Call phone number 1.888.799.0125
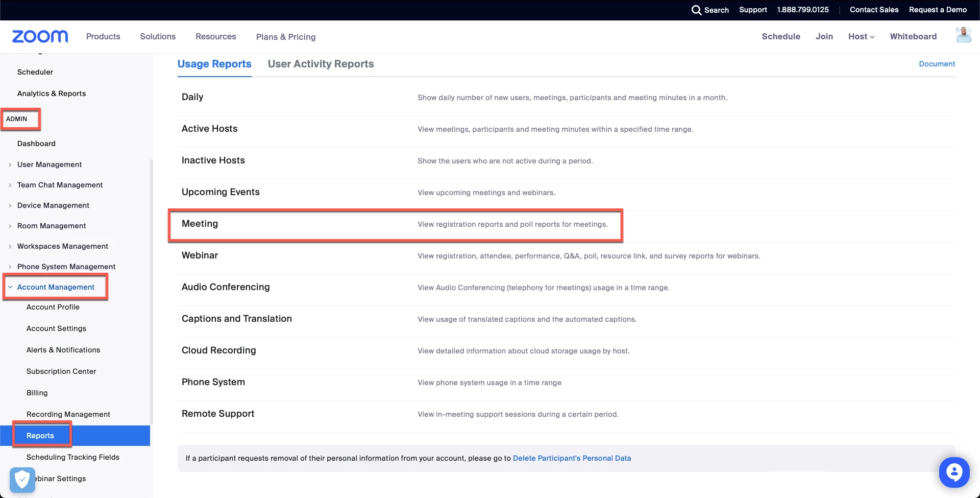 tap(803, 10)
